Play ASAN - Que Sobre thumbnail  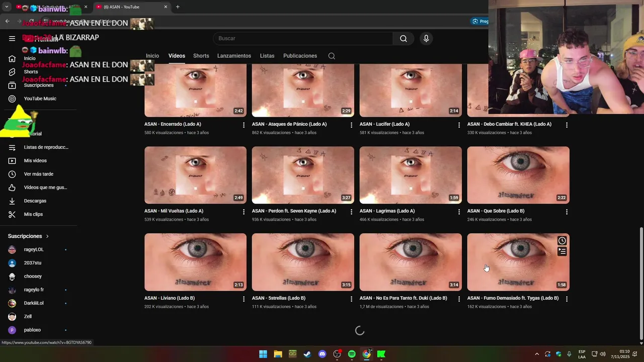click(518, 175)
